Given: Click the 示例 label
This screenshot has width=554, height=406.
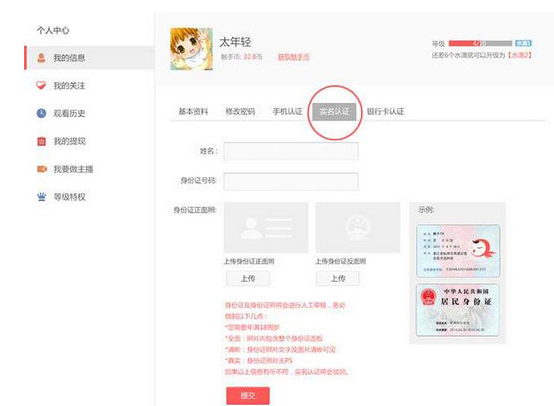Looking at the screenshot, I should coord(426,210).
